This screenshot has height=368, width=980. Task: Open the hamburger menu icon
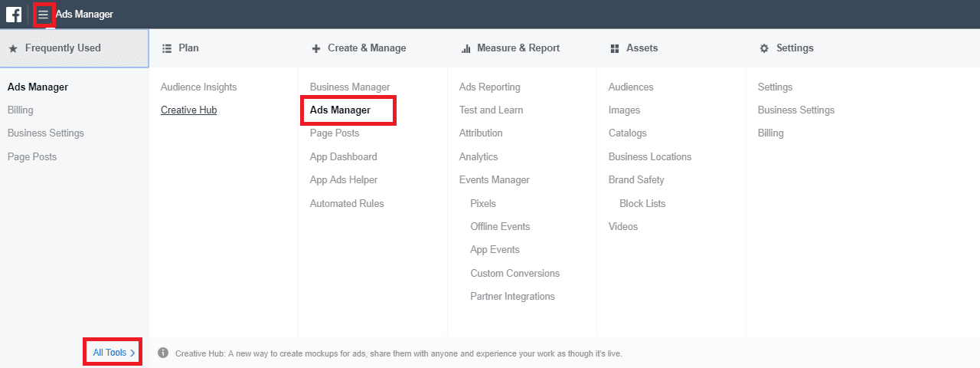click(44, 15)
